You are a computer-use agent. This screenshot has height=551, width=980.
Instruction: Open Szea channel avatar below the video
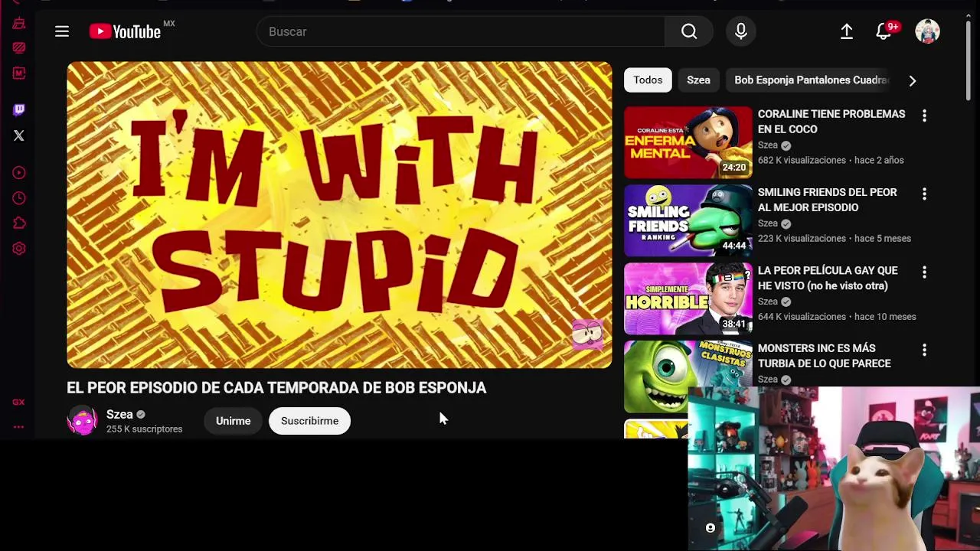pos(82,421)
